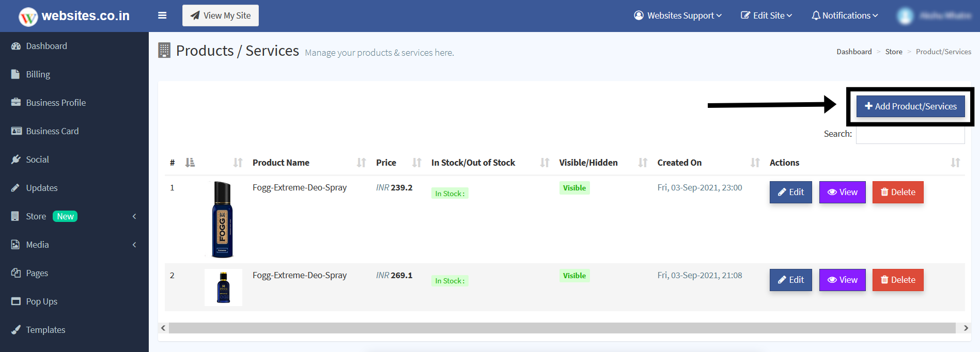Click Visible badge on 21:08 row

pyautogui.click(x=574, y=276)
